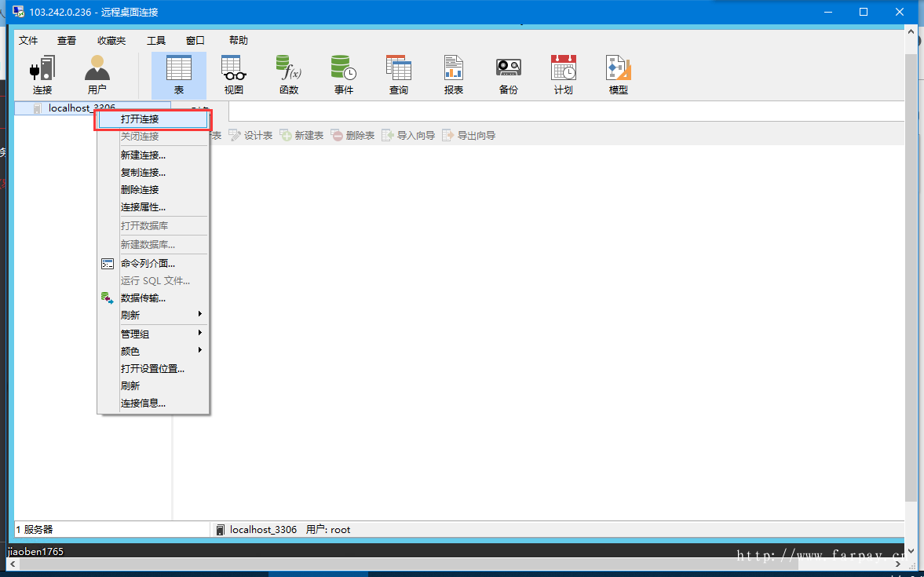This screenshot has height=577, width=924.
Task: Click the 连接 (Connection) toolbar icon
Action: (42, 75)
